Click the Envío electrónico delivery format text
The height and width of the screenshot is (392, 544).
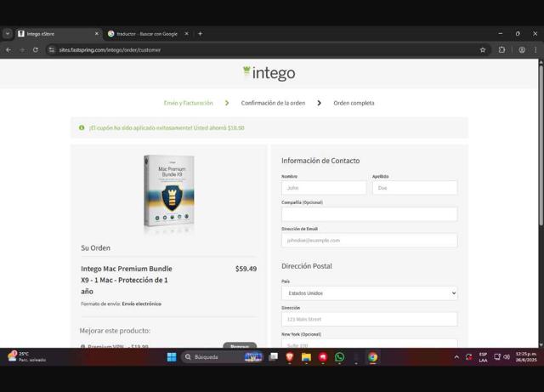pyautogui.click(x=142, y=304)
